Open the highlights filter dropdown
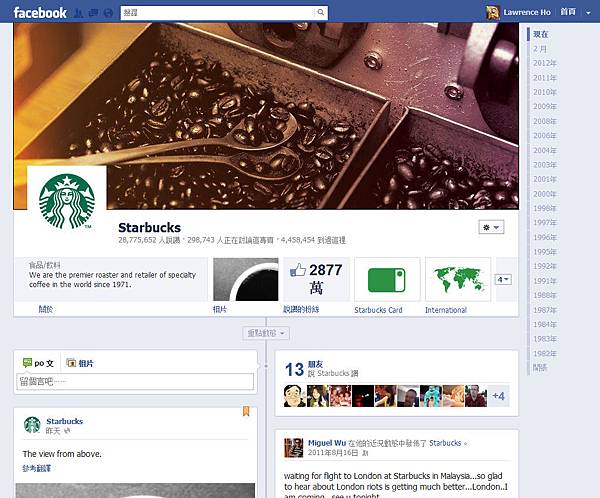 (x=266, y=333)
